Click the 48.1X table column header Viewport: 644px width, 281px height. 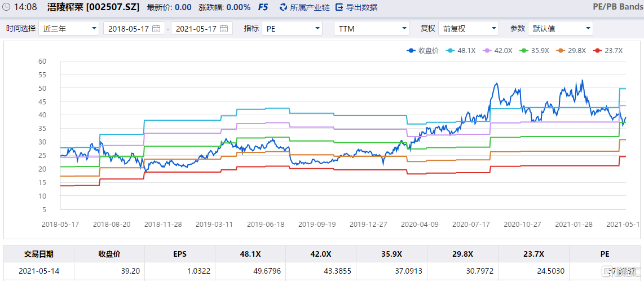(x=250, y=254)
